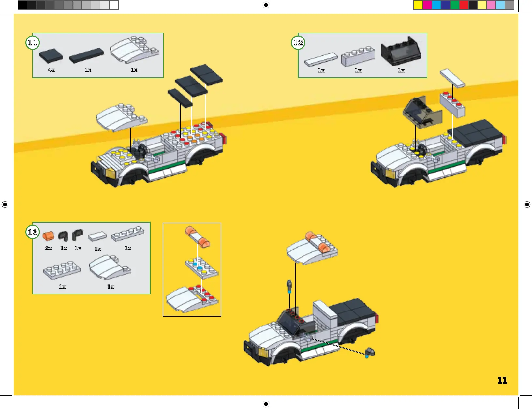Click the long dark tile in step 11 parts
The image size is (532, 409).
pos(86,55)
